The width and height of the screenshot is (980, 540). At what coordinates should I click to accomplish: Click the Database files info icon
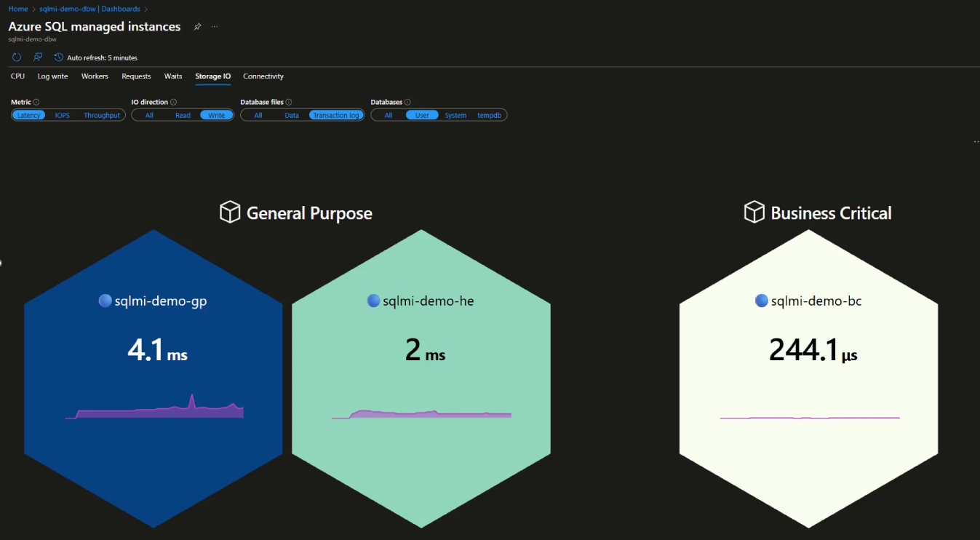(x=289, y=103)
